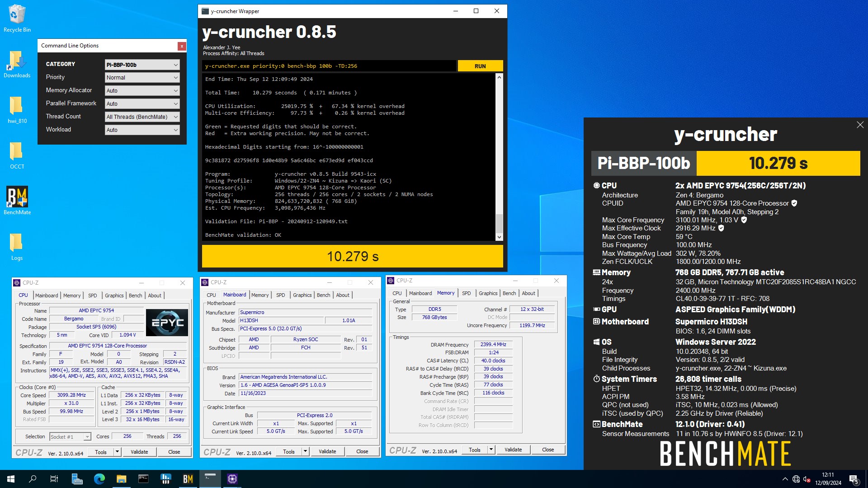The height and width of the screenshot is (488, 868).
Task: Open HWiNFO taskbar icon
Action: [x=165, y=479]
